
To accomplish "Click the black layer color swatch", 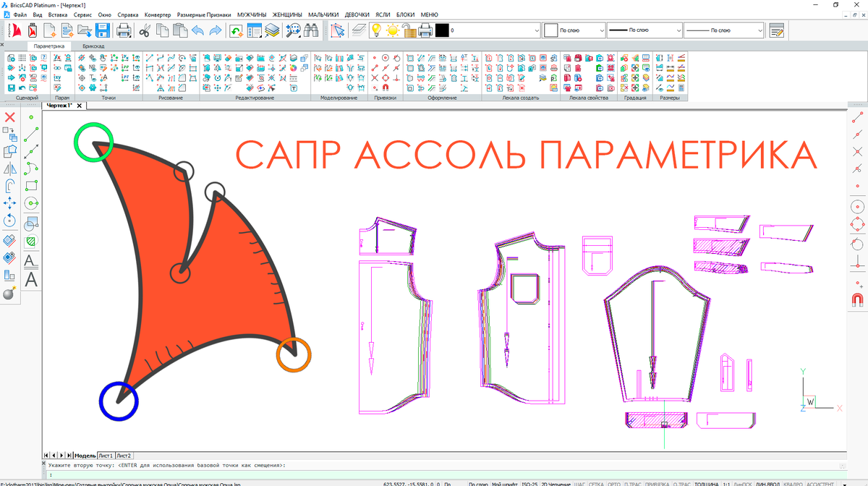I will [x=441, y=30].
